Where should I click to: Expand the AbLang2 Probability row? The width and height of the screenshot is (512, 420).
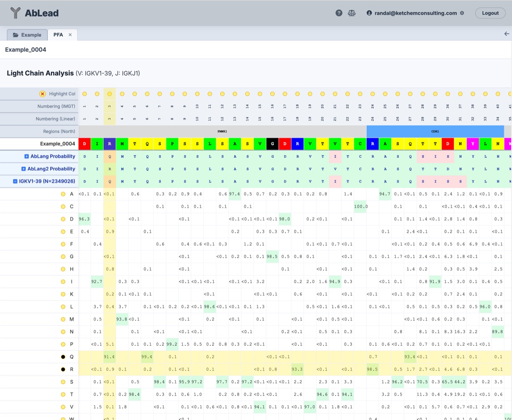tap(23, 169)
